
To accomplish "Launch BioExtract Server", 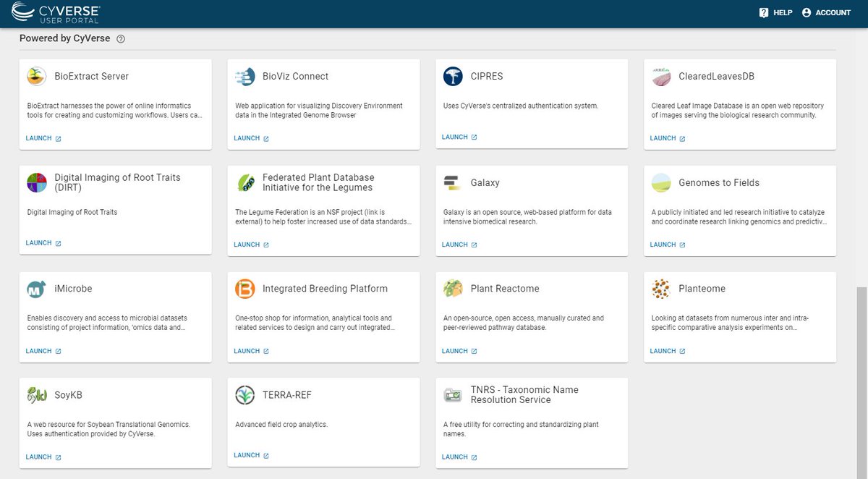I will tap(43, 138).
